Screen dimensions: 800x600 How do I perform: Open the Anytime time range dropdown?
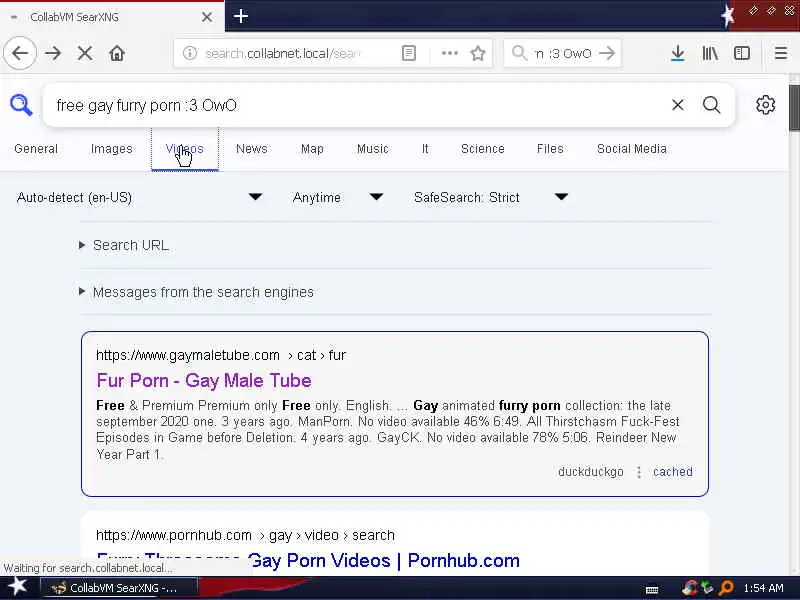pyautogui.click(x=337, y=197)
